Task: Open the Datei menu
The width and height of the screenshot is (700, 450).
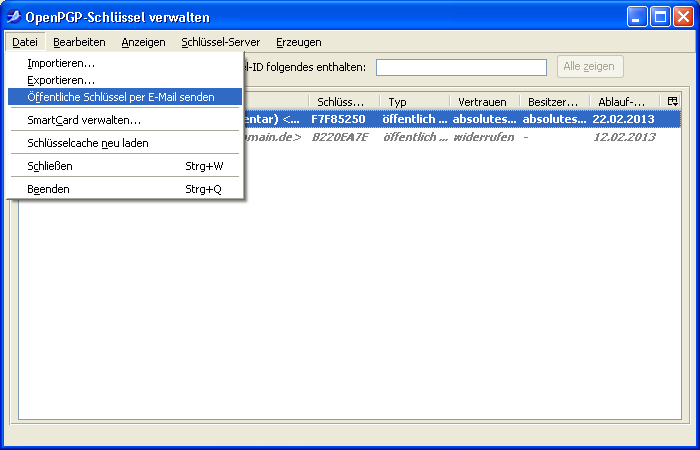Action: pos(25,42)
